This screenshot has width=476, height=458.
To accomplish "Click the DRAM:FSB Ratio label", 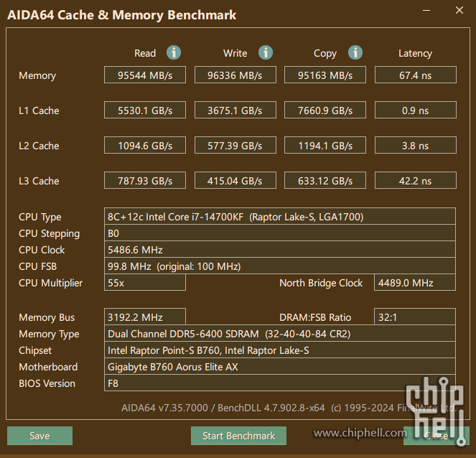I will [315, 317].
